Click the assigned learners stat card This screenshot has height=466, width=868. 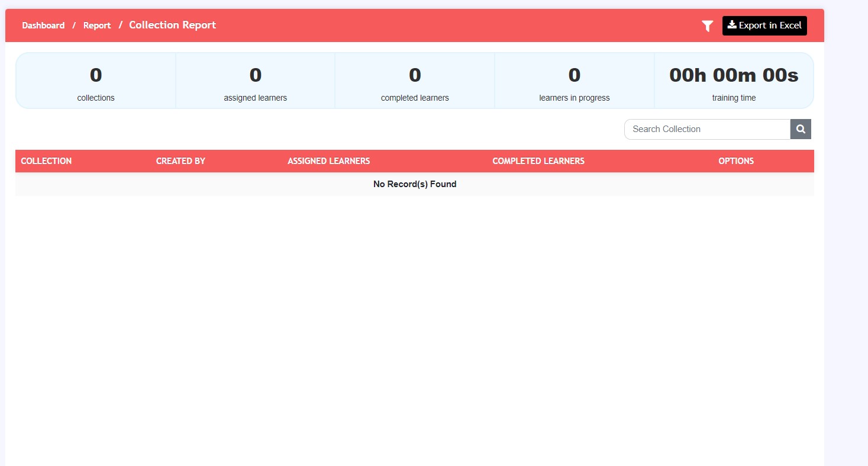coord(256,81)
